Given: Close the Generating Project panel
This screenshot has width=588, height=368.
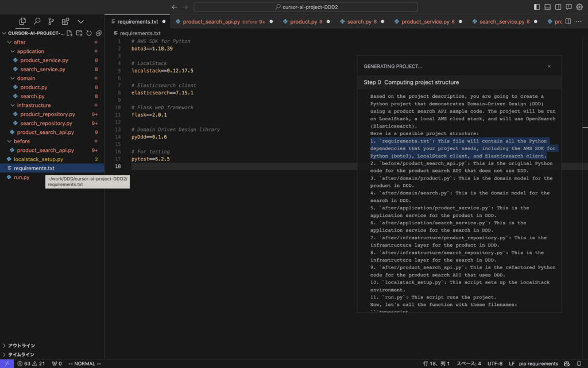Looking at the screenshot, I should (549, 66).
